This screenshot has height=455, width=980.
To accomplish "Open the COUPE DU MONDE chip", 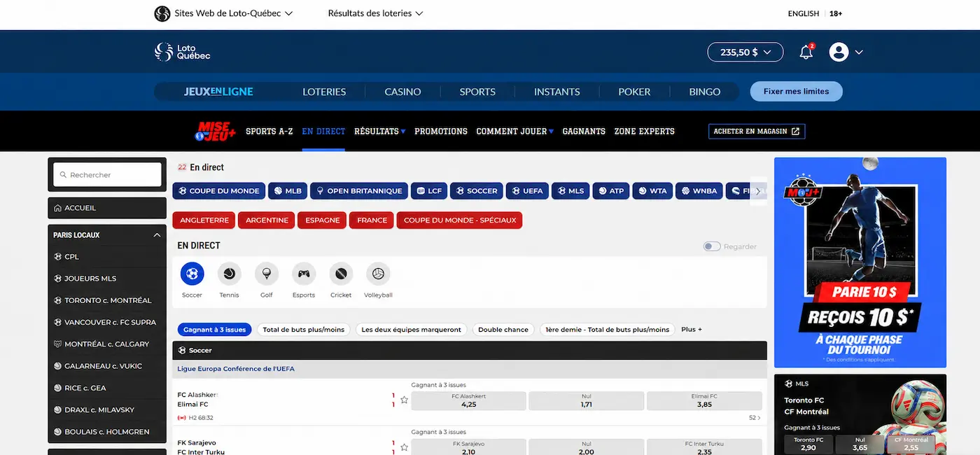I will [219, 190].
